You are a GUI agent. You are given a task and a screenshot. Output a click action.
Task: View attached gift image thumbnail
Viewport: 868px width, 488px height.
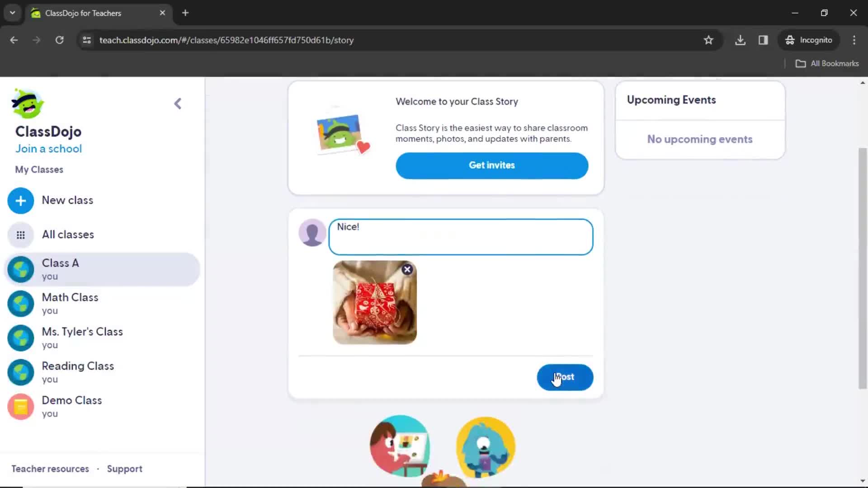(374, 303)
